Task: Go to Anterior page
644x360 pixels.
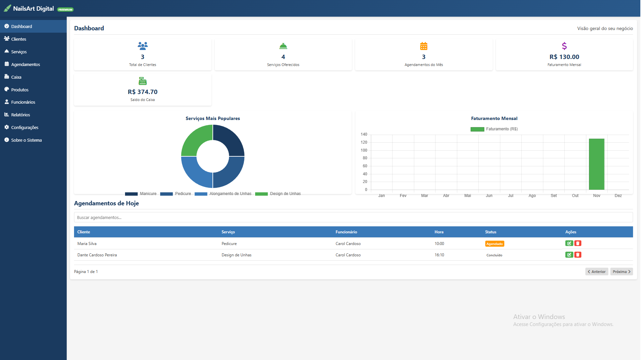Action: [x=596, y=272]
